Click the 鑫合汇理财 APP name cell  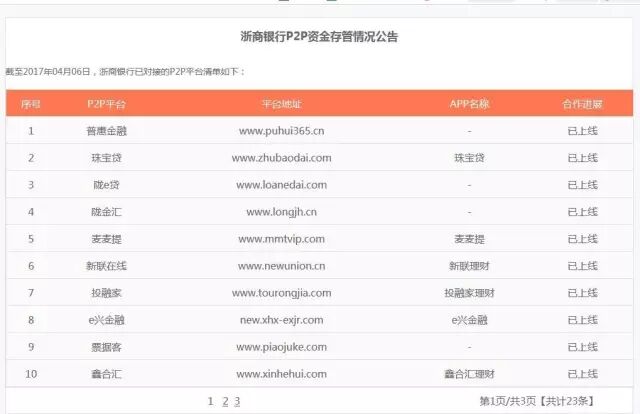pyautogui.click(x=469, y=374)
